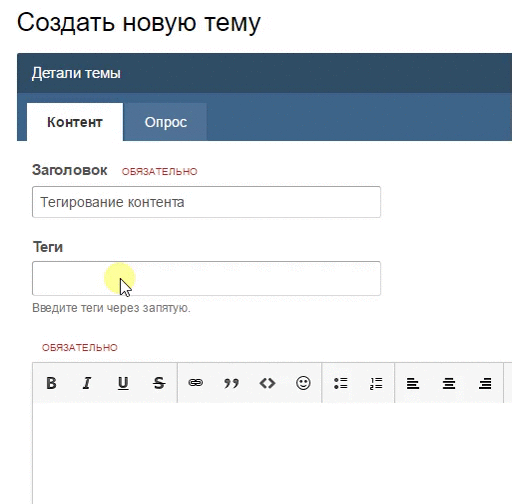
Task: Toggle italic formatting in the editor
Action: coord(87,383)
